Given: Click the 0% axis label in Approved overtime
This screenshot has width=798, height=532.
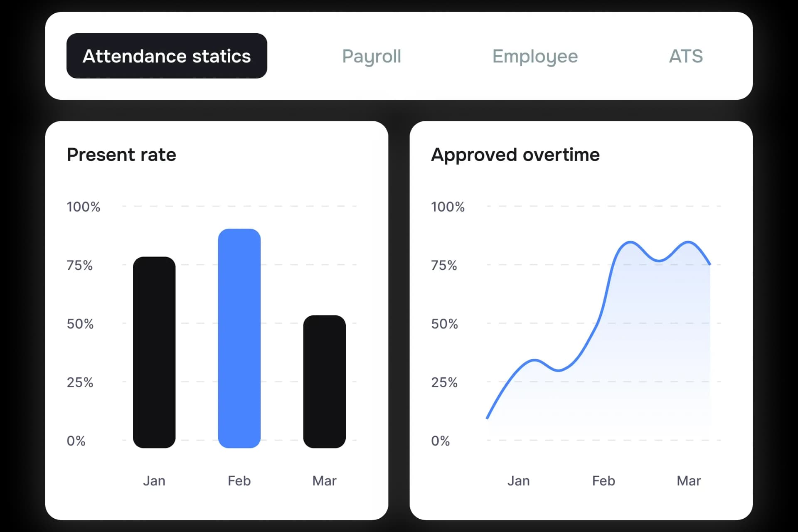Looking at the screenshot, I should [440, 441].
